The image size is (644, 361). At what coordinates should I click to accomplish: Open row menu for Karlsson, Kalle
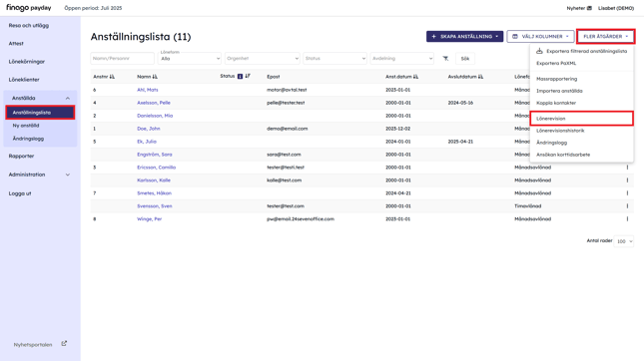tap(627, 180)
